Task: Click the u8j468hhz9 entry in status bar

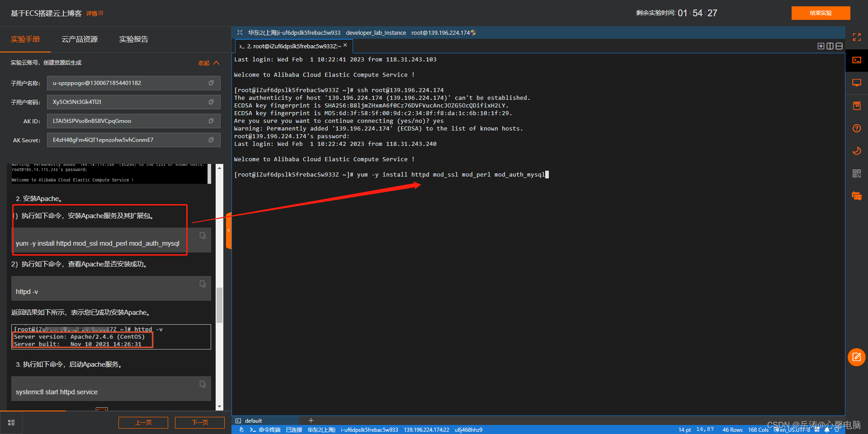Action: (468, 430)
